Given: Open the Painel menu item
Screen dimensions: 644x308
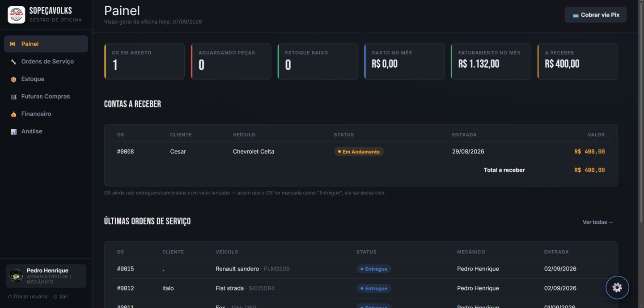Looking at the screenshot, I should (46, 44).
